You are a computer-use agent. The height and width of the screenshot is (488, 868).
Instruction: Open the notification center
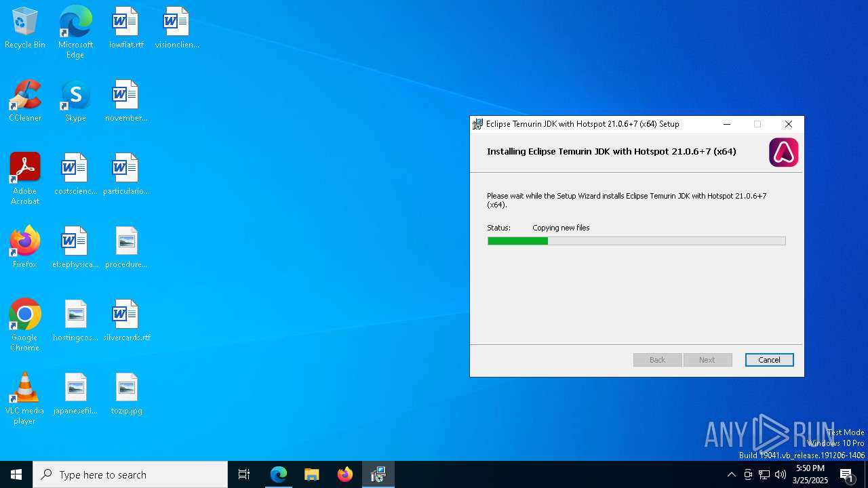(x=848, y=474)
